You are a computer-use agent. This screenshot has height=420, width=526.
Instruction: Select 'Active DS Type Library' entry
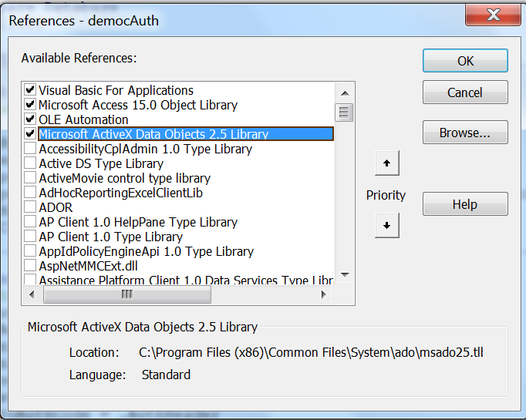click(x=101, y=163)
